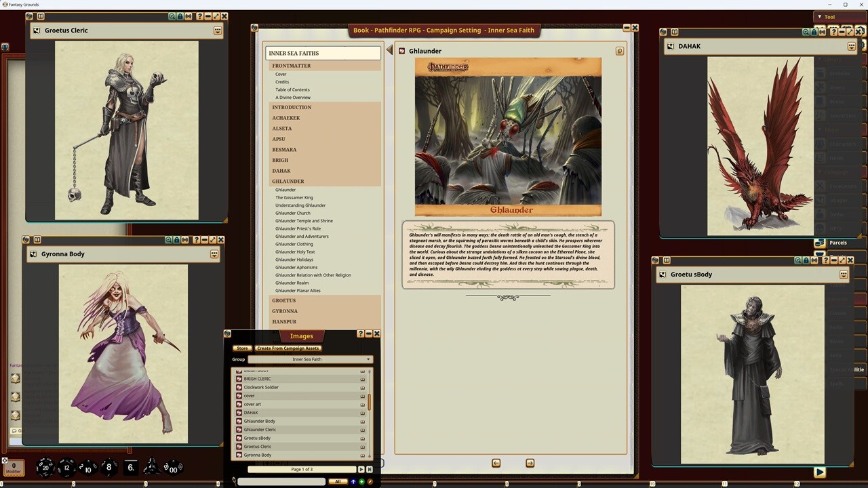Click the search input field in the Images window

(x=281, y=481)
